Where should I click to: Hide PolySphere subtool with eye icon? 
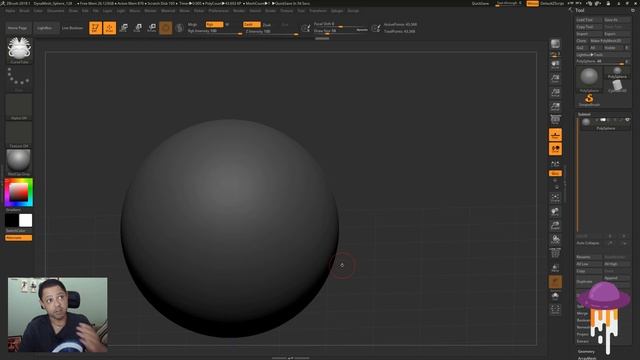(627, 120)
